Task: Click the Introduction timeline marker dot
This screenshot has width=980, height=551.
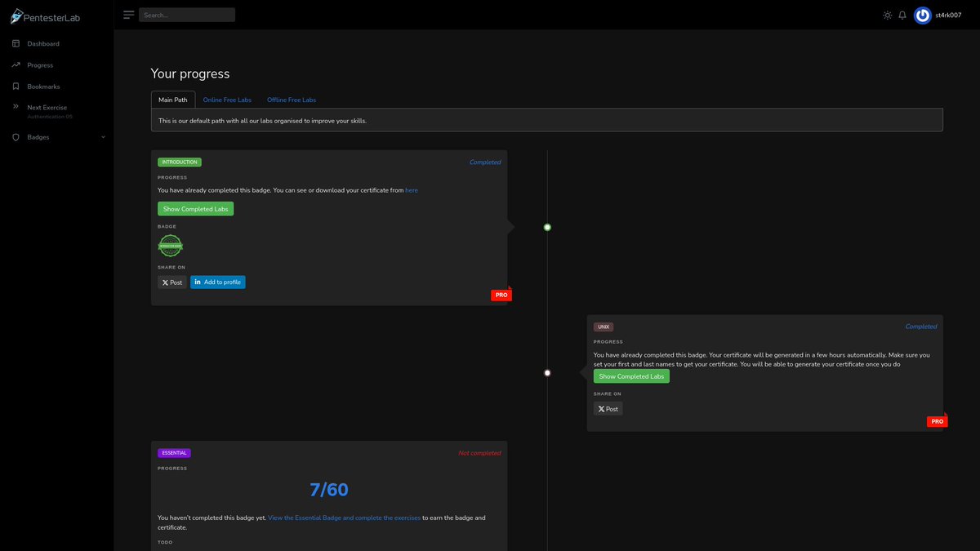Action: [x=547, y=227]
